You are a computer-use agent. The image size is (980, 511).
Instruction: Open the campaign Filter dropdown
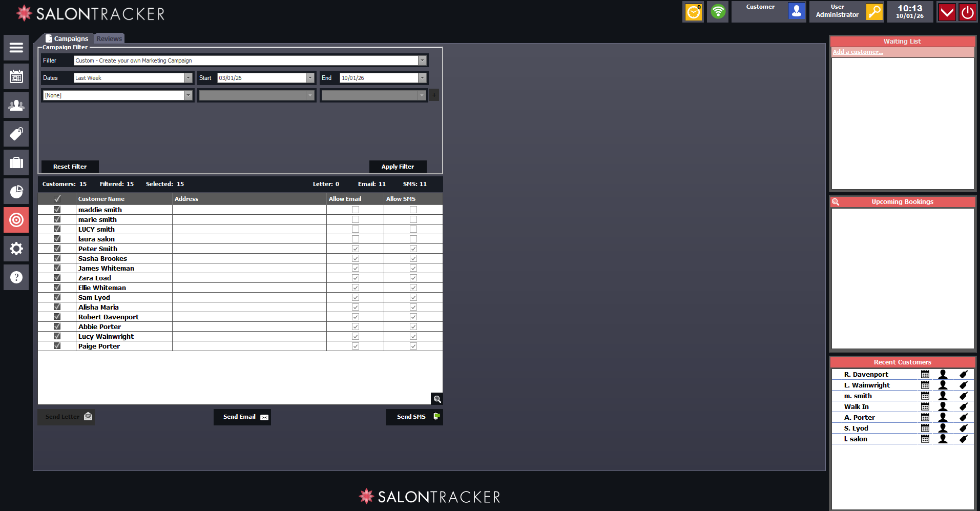(x=422, y=60)
